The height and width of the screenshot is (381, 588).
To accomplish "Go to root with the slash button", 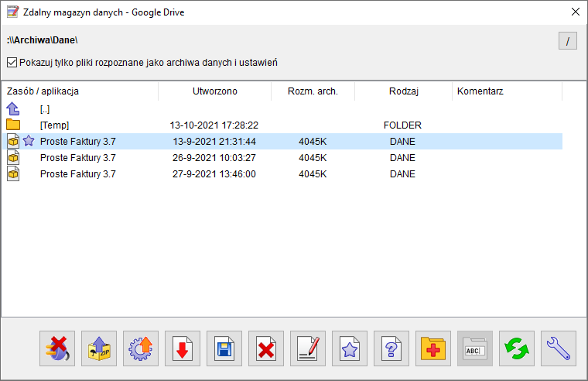I will tap(568, 41).
